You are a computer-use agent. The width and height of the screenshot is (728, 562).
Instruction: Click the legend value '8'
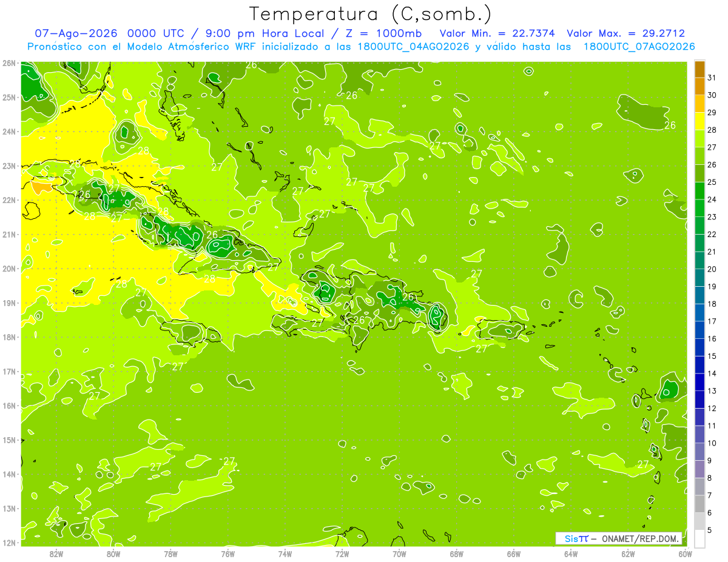tap(710, 478)
